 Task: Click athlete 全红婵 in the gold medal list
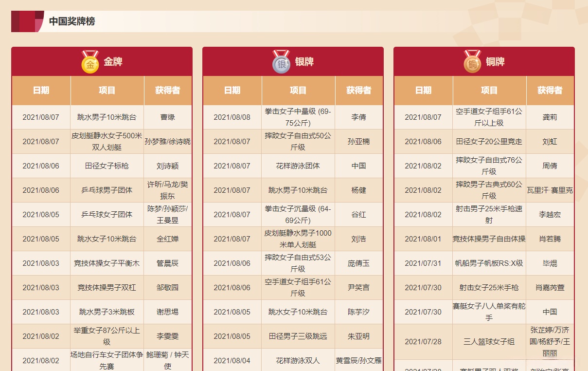[168, 239]
